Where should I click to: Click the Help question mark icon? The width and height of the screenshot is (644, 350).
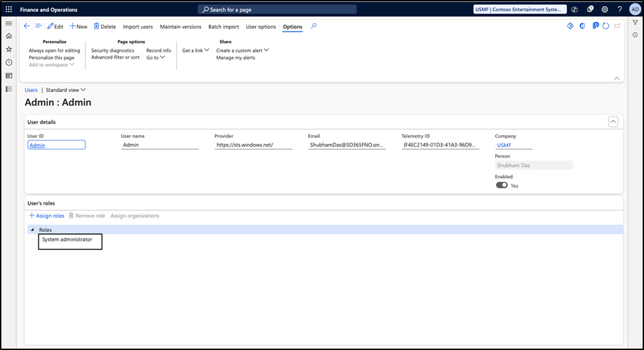(x=619, y=10)
